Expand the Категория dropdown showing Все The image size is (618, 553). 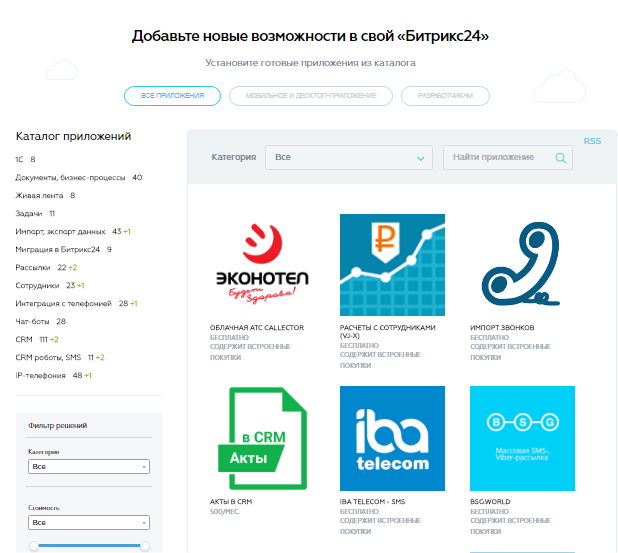coord(349,157)
